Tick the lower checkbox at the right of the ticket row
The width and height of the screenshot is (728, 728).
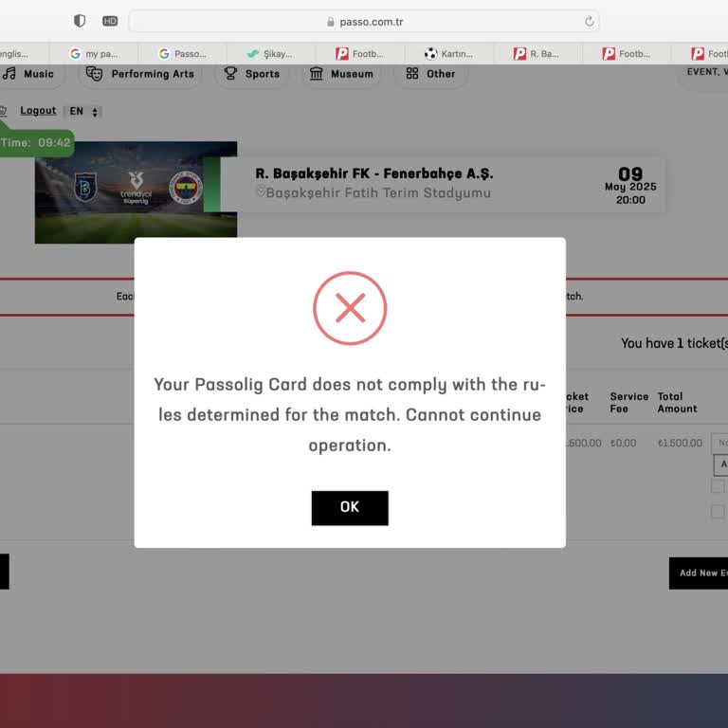pyautogui.click(x=718, y=511)
